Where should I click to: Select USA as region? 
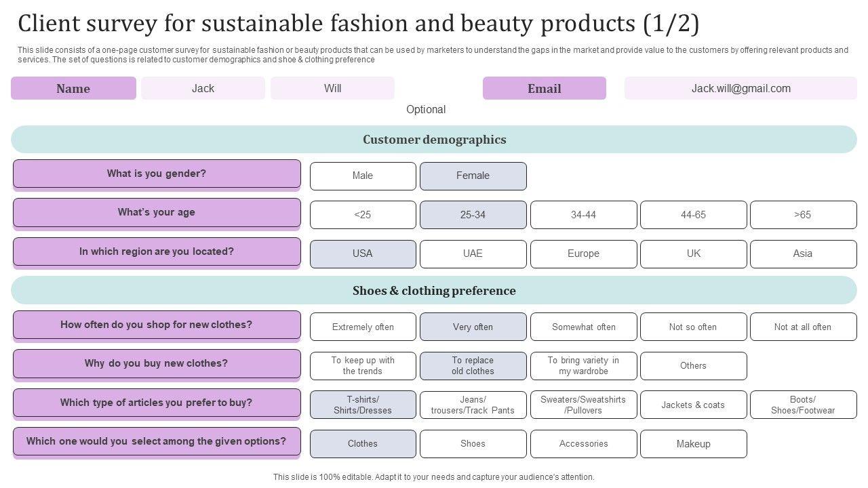pyautogui.click(x=363, y=253)
